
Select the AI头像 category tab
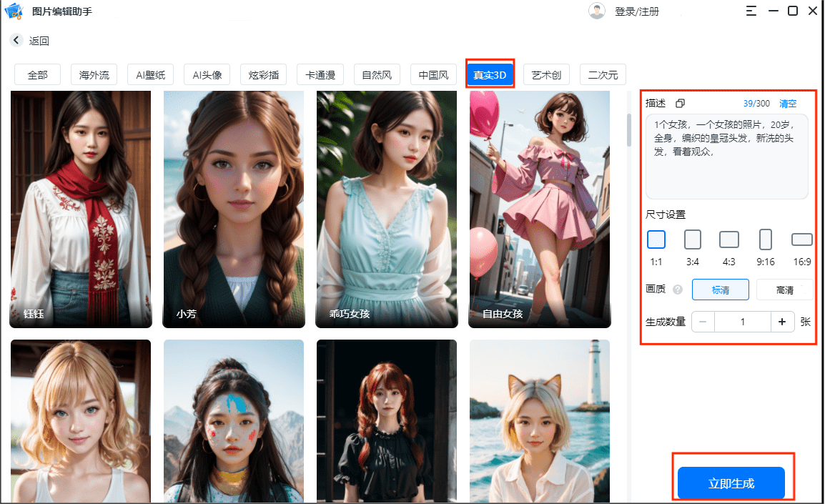click(x=207, y=75)
